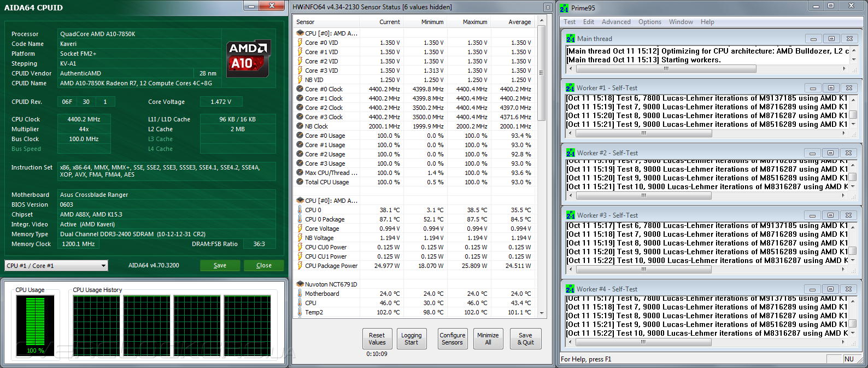Maximize the Worker #2 Self-Test window
The width and height of the screenshot is (868, 368).
831,153
